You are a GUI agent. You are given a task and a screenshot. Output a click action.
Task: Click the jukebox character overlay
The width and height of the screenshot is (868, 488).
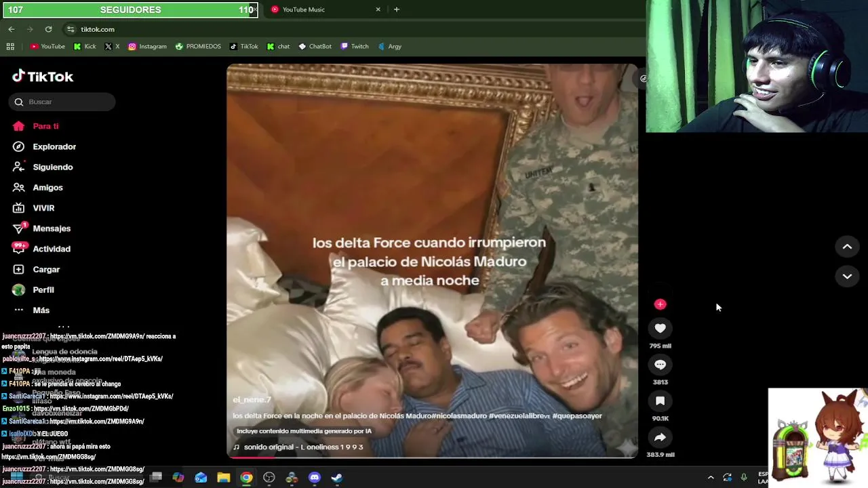[x=818, y=438]
